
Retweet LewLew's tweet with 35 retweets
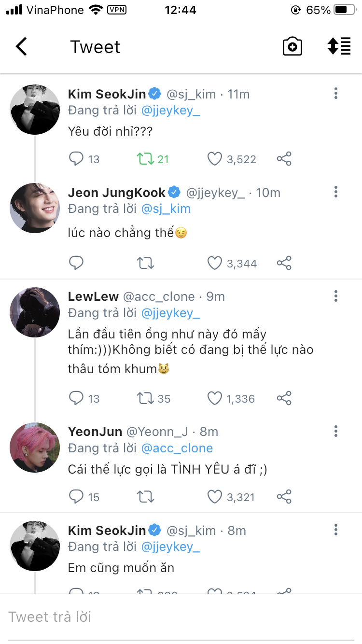tap(146, 398)
